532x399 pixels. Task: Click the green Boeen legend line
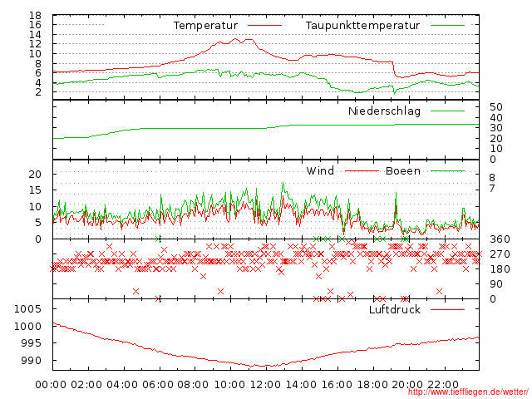pyautogui.click(x=447, y=171)
